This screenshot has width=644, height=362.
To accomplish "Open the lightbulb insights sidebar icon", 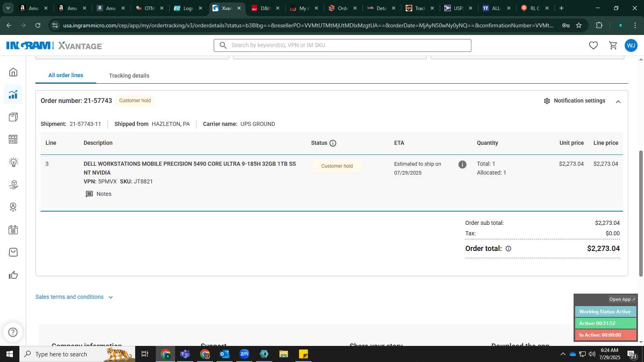I will tap(13, 162).
